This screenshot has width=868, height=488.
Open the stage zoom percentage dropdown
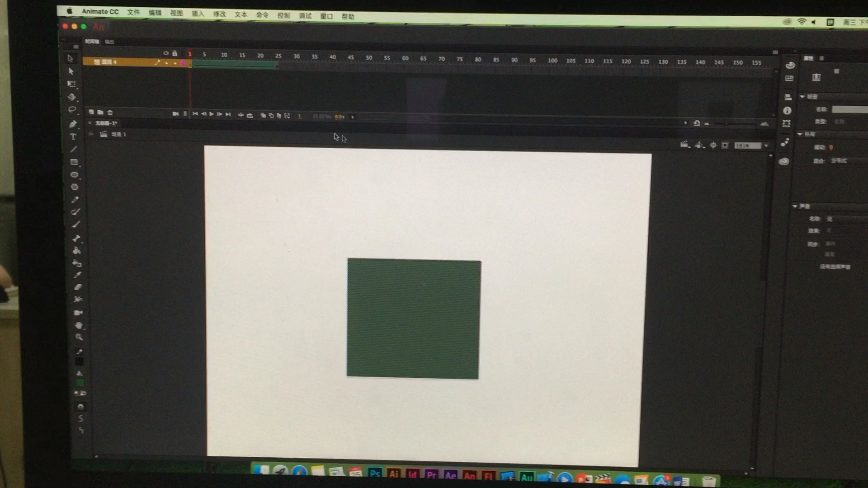point(766,145)
